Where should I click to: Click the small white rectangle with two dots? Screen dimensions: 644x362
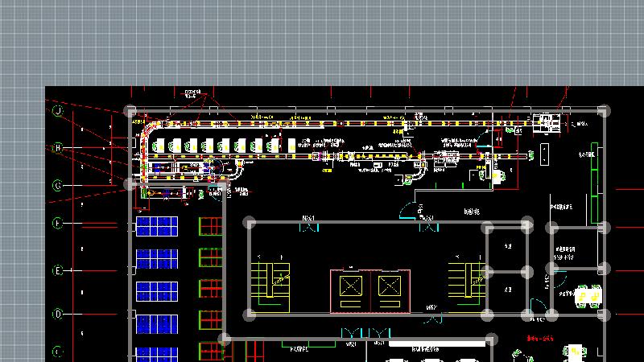coord(545,152)
